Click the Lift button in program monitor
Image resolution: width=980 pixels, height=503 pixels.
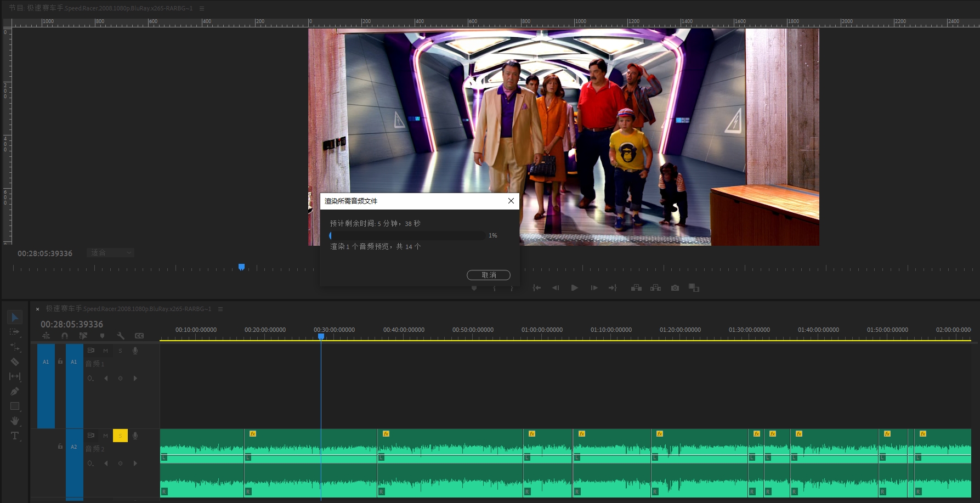(x=636, y=287)
